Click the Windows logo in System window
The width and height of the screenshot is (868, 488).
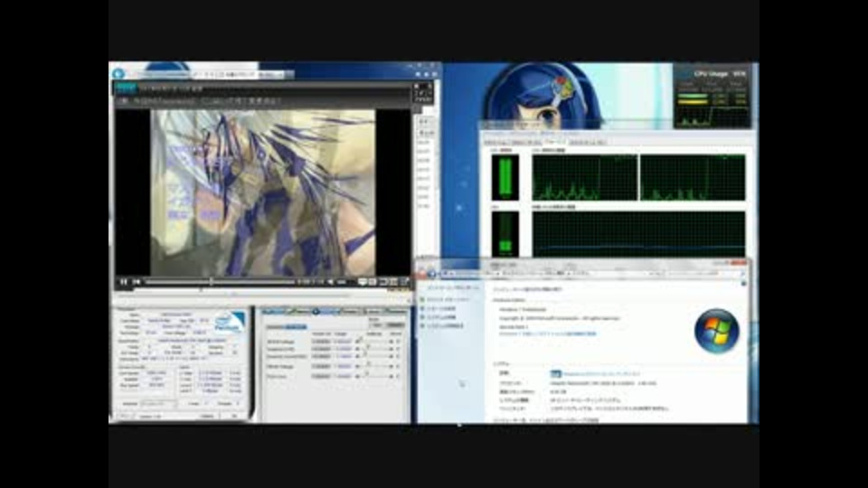717,331
